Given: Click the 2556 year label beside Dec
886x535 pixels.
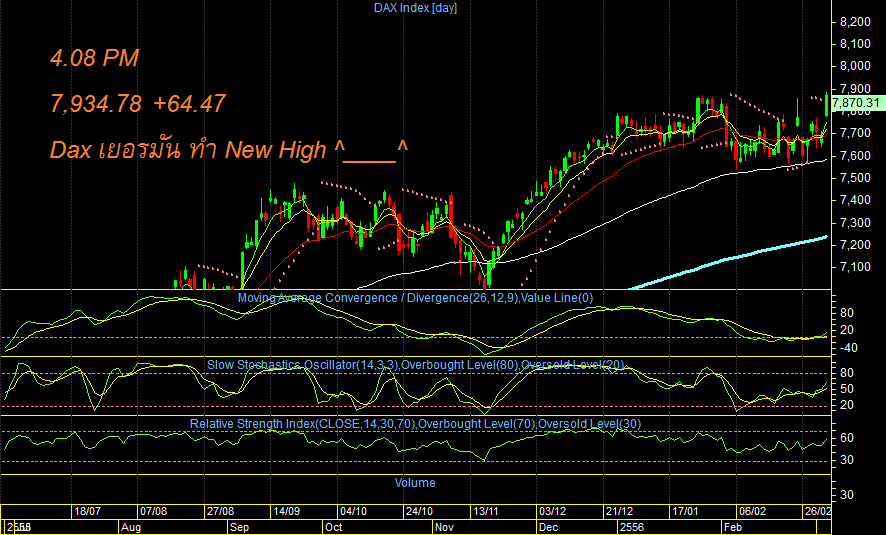Looking at the screenshot, I should point(632,527).
